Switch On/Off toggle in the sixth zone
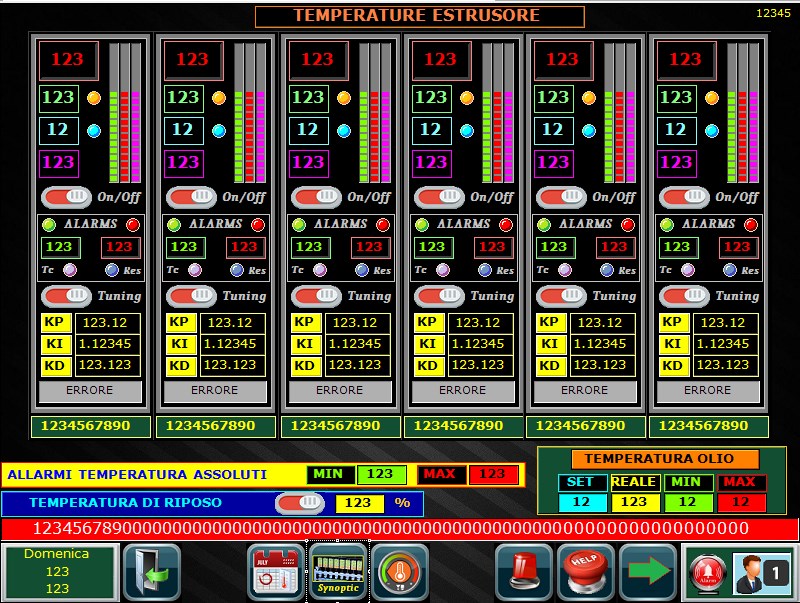Screen dimensions: 800x603 pos(684,197)
